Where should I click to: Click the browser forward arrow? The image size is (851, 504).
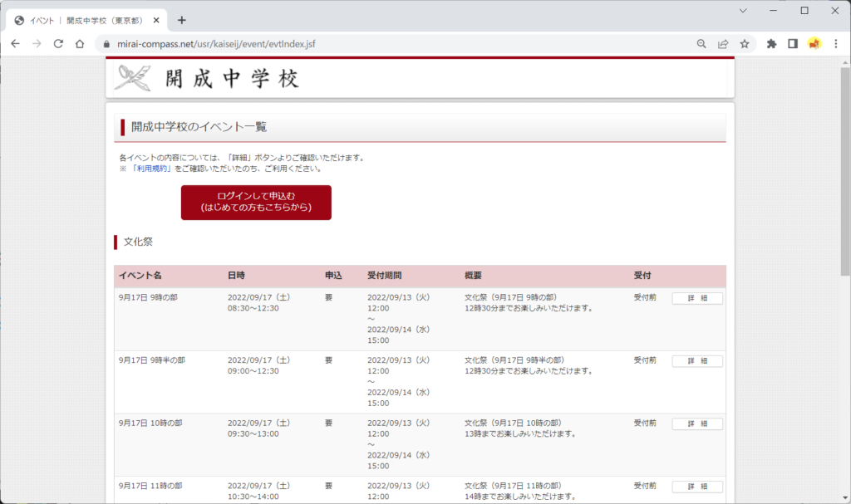click(x=37, y=44)
